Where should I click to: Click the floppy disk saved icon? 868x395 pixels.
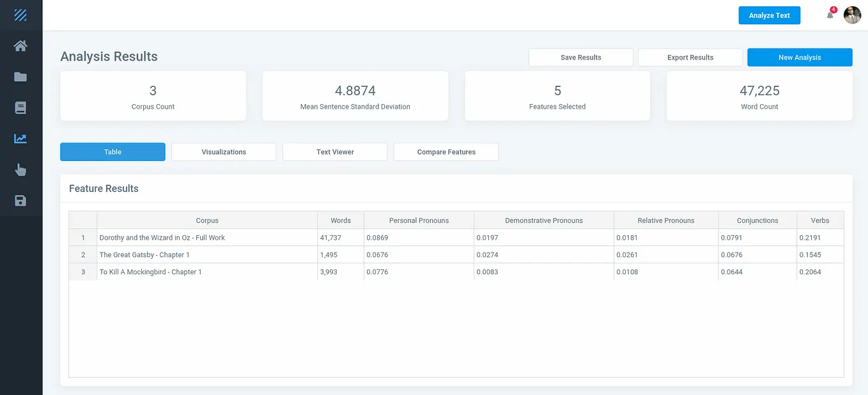pyautogui.click(x=20, y=201)
